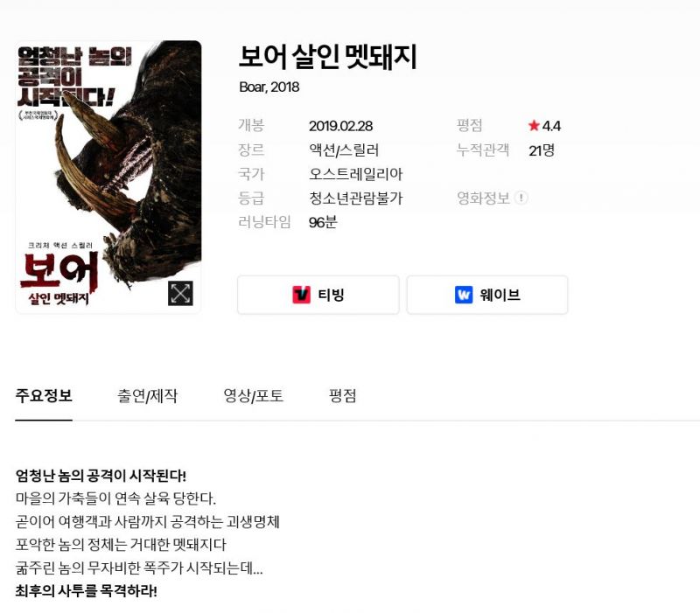Screen dimensions: 700x613
Task: Click the red star rating icon
Action: click(534, 126)
